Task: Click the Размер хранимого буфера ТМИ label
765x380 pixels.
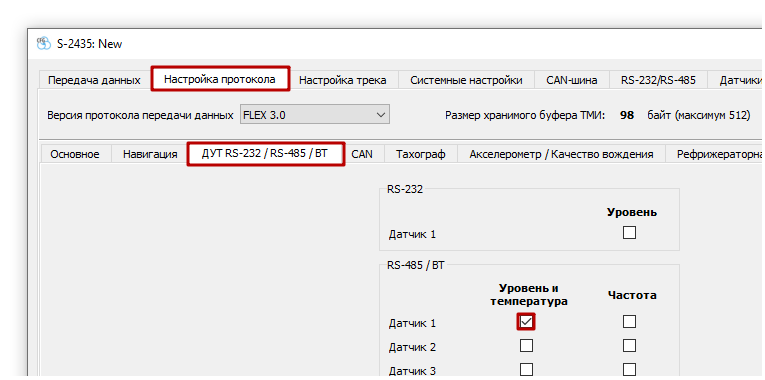Action: [x=525, y=116]
